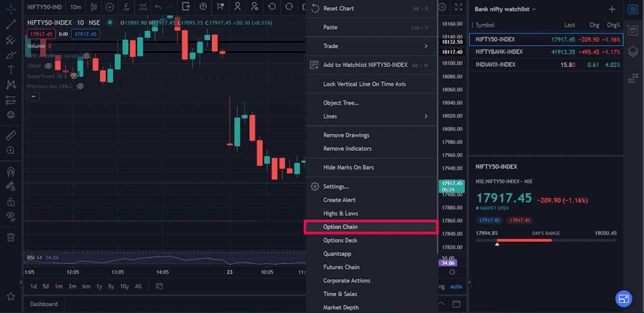Expand the Lines submenu
Viewport: 644px width, 313px height.
click(371, 116)
